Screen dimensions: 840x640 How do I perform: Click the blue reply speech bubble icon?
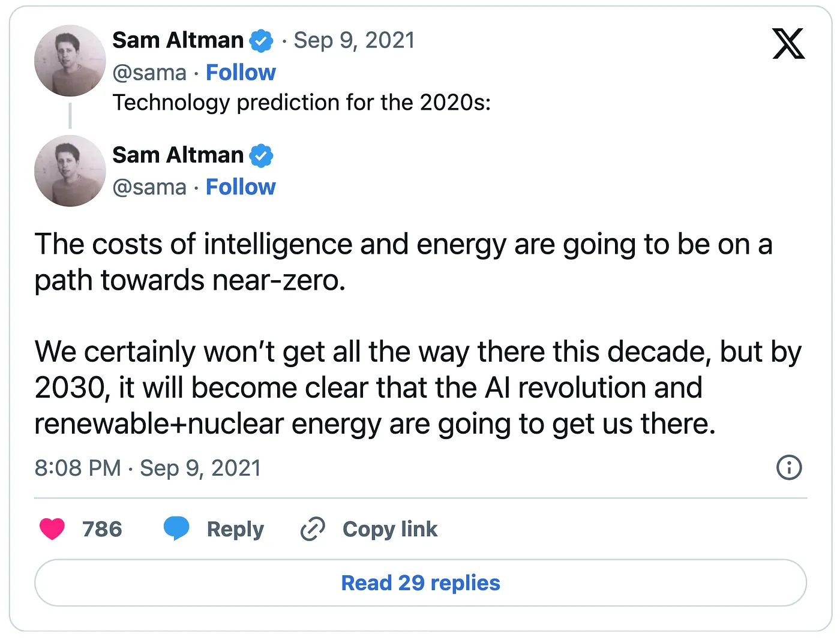[x=176, y=528]
